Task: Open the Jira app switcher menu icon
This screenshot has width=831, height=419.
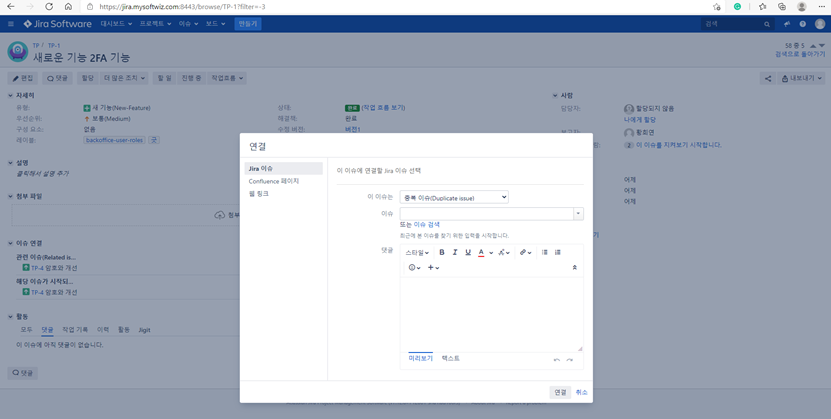Action: (11, 24)
